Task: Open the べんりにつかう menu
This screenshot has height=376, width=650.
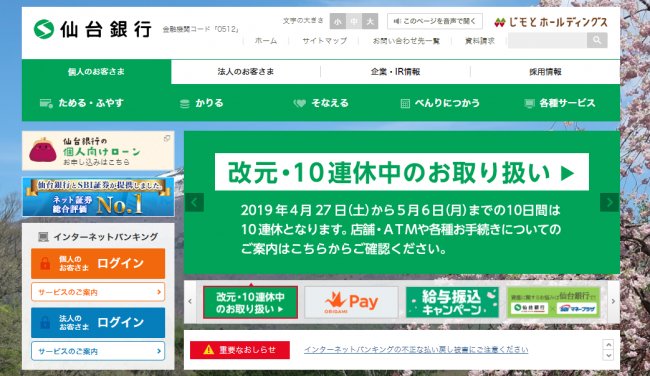Action: click(x=440, y=103)
